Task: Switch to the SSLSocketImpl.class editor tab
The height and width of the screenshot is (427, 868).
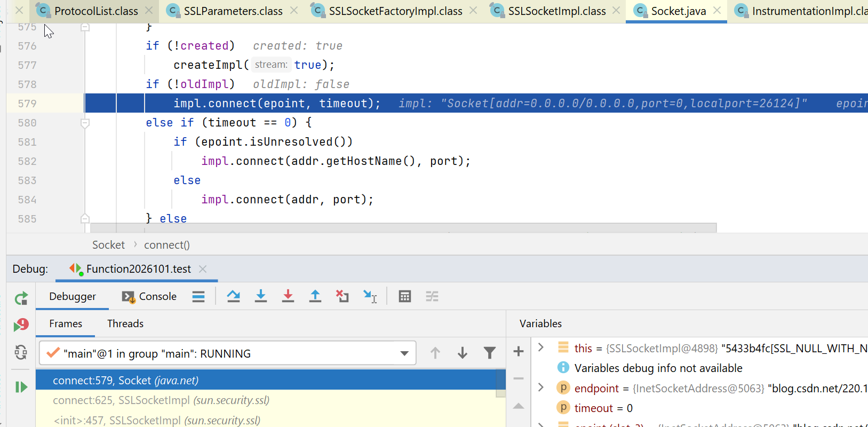Action: coord(556,11)
